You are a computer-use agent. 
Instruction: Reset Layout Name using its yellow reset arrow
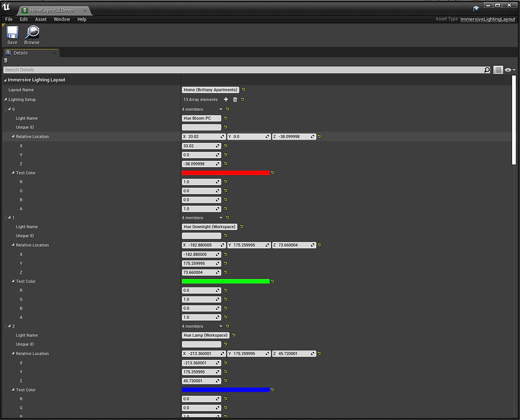(243, 90)
